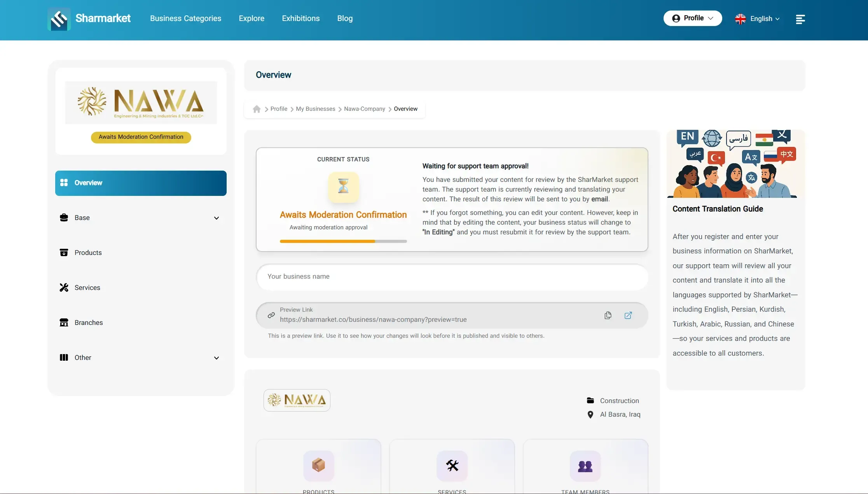The height and width of the screenshot is (494, 868).
Task: Click the UK flag language icon
Action: [741, 19]
